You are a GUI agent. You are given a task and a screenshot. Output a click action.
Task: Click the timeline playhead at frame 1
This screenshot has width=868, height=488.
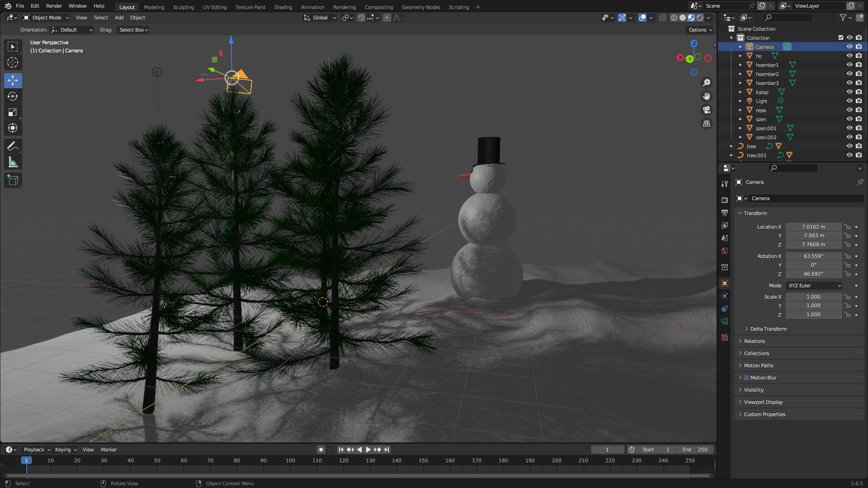point(26,460)
